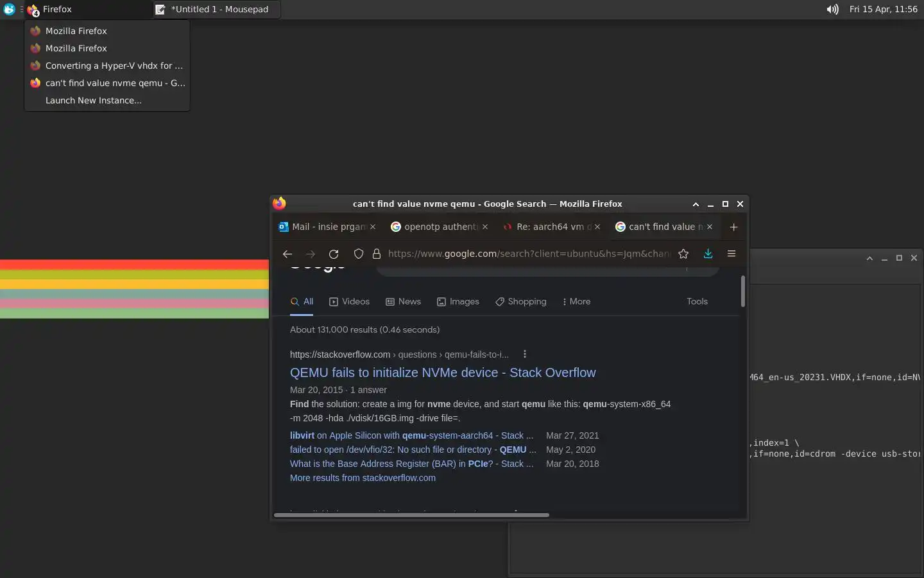Switch to openotp authentication tab
The image size is (924, 578).
[440, 227]
